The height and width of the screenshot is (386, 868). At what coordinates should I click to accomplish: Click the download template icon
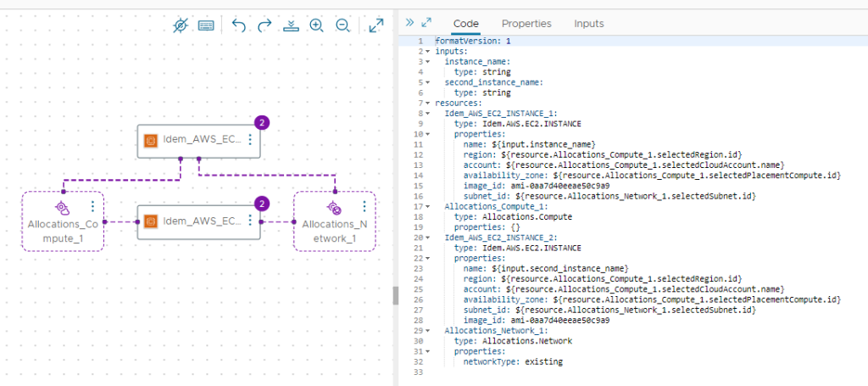(290, 25)
